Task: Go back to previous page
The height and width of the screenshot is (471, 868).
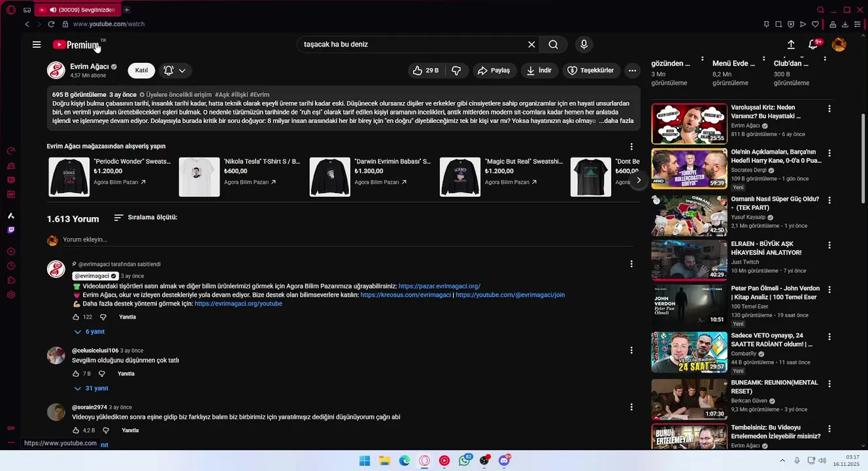Action: coord(27,24)
